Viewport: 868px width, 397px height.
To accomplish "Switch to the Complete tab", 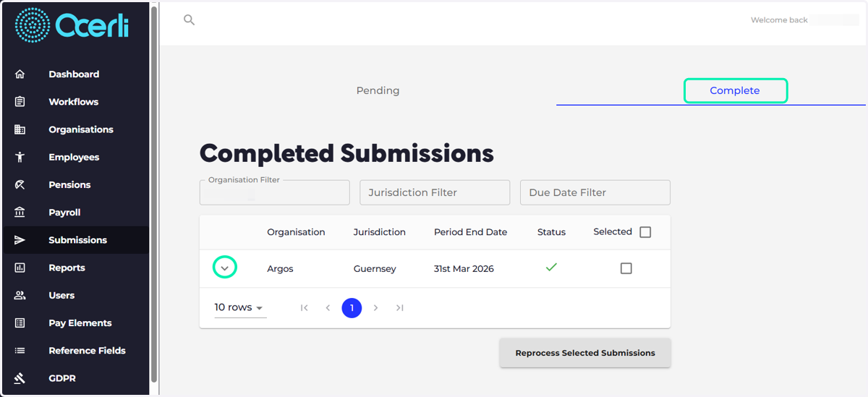I will click(x=735, y=90).
